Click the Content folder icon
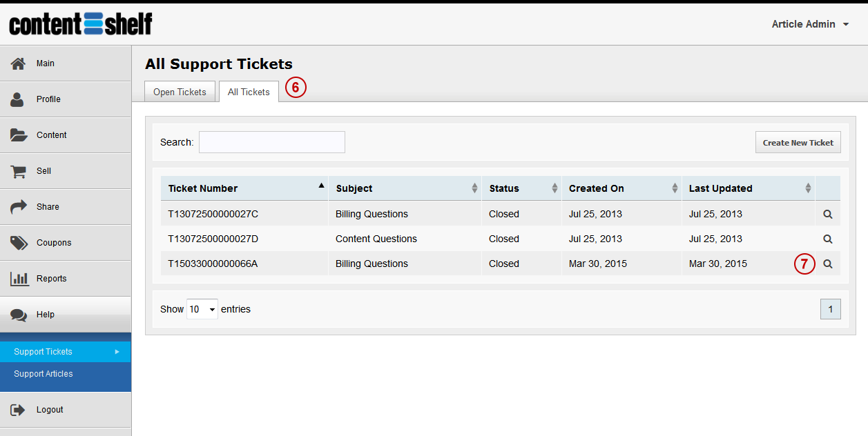Screen dimensions: 868x436 pos(19,135)
